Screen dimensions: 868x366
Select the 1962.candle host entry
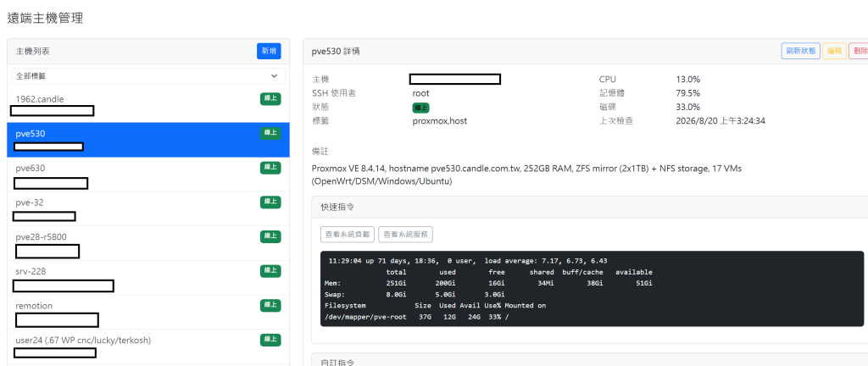tap(147, 105)
